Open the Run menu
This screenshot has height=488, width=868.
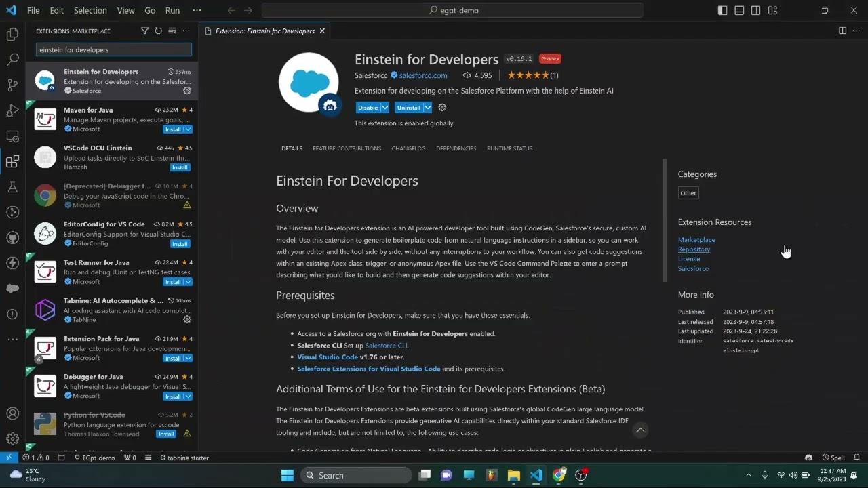coord(172,10)
